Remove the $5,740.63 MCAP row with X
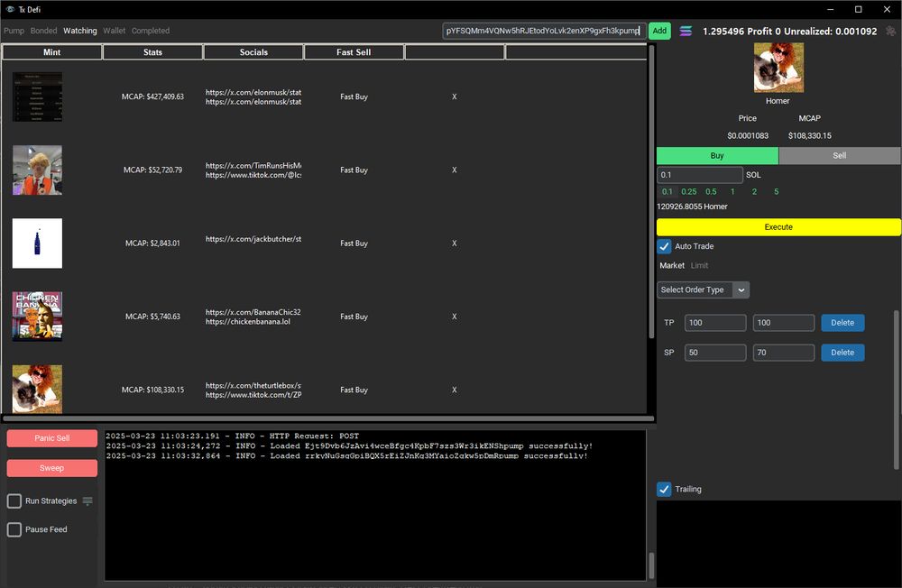Viewport: 902px width, 588px height. (455, 317)
